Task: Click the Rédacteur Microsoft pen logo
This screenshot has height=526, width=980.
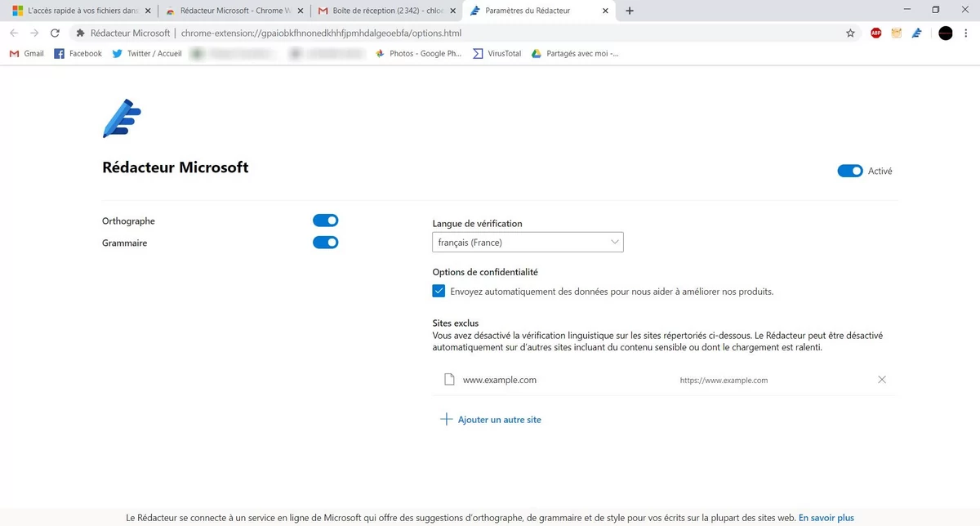Action: click(x=122, y=118)
